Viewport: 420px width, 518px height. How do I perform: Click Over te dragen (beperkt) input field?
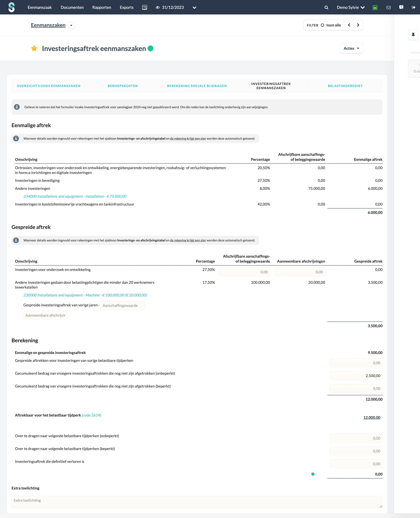click(x=356, y=451)
